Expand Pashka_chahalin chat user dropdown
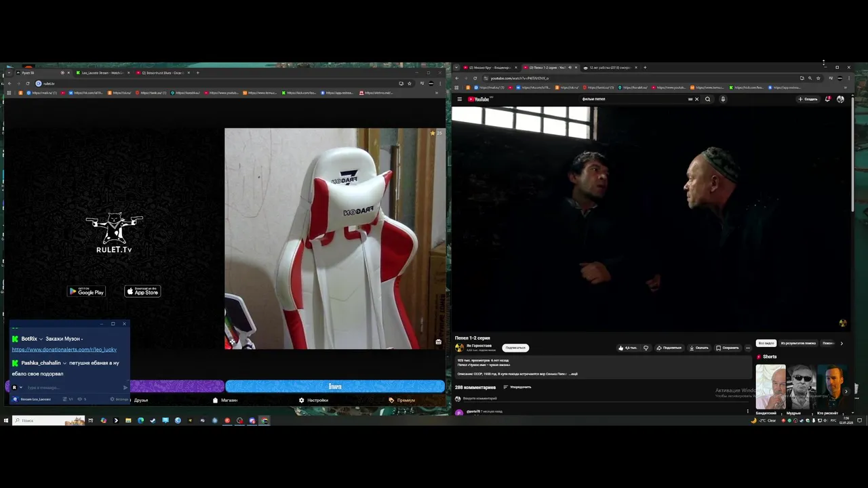 click(64, 363)
